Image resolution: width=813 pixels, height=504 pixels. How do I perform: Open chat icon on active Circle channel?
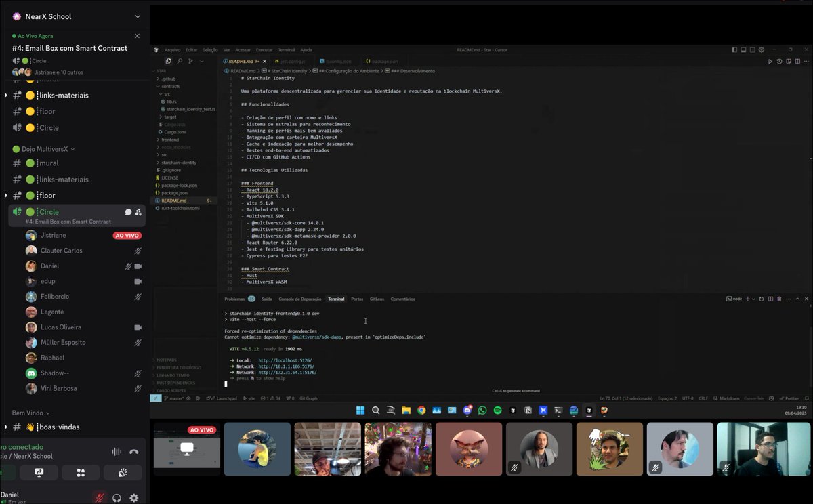(x=128, y=212)
